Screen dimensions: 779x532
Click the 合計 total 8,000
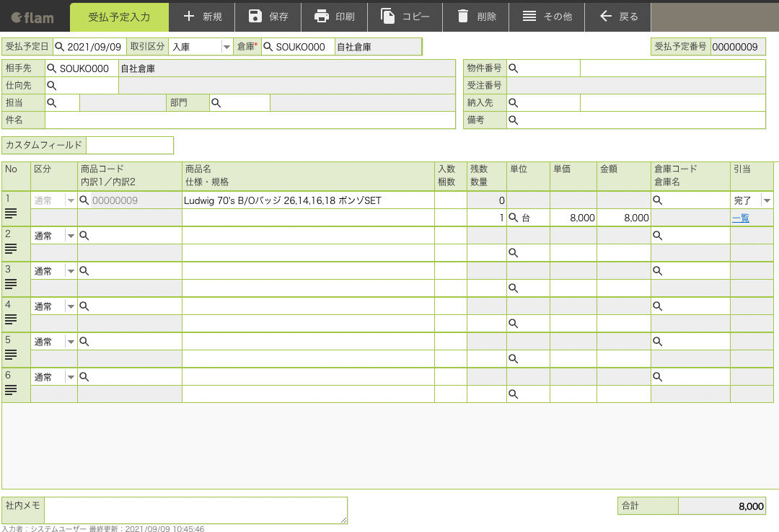point(721,506)
